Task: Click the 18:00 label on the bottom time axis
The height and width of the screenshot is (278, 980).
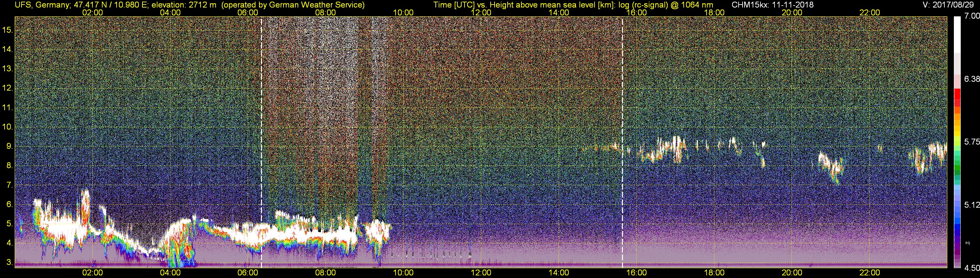Action: (714, 273)
